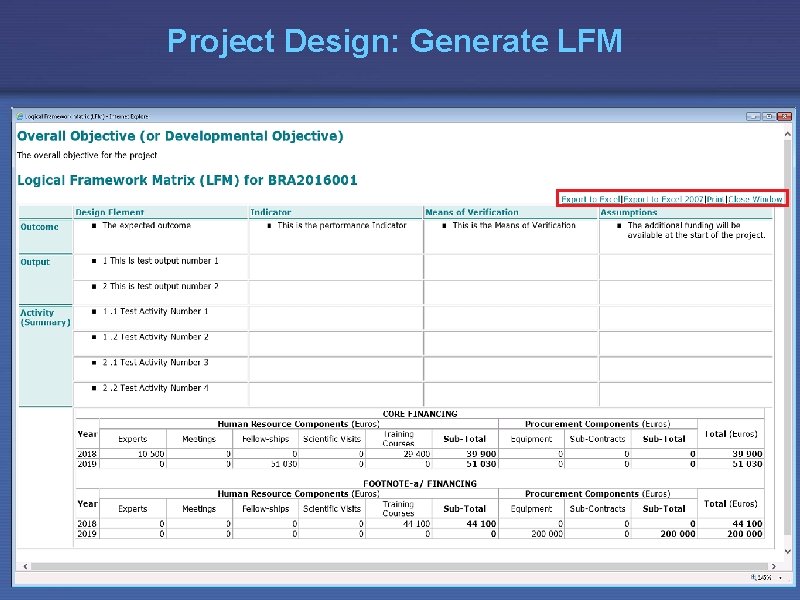Maximize the Logical Framework window
Image resolution: width=800 pixels, height=600 pixels.
pyautogui.click(x=769, y=115)
